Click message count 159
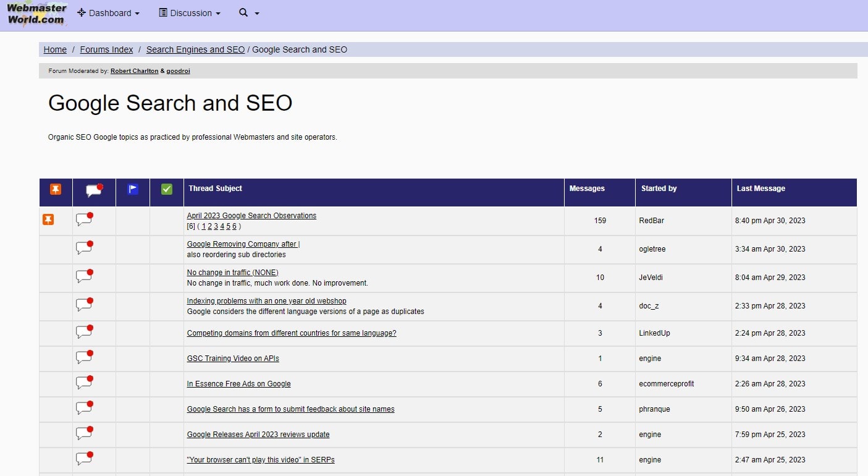868x476 pixels. [600, 221]
